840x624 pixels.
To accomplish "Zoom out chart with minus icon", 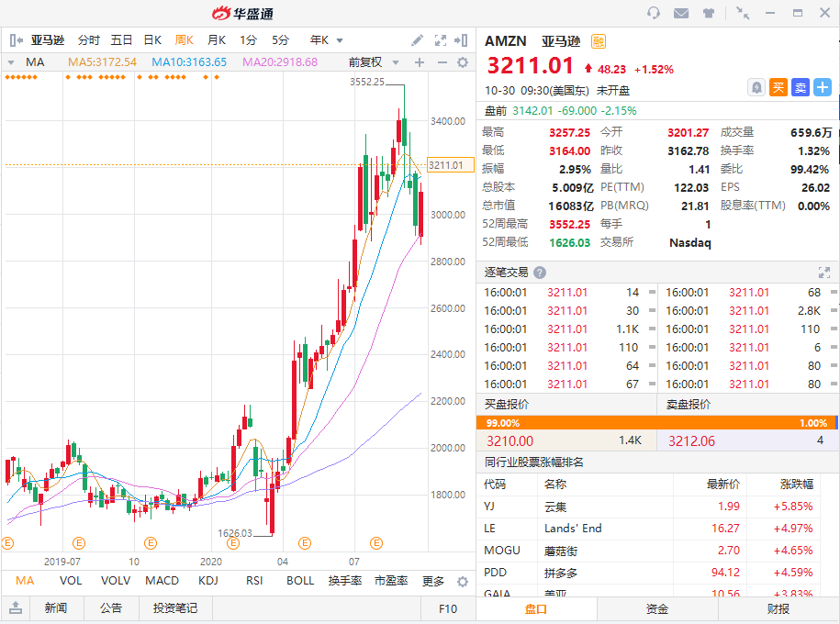I will tap(442, 62).
